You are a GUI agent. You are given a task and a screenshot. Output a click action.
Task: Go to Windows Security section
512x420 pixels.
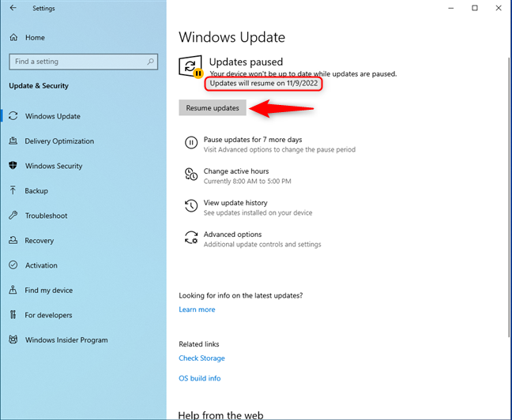tap(54, 166)
